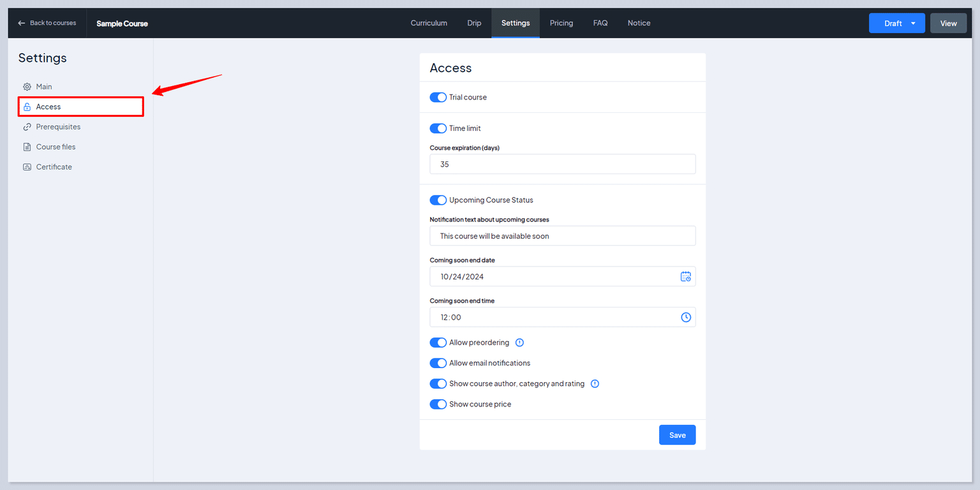Click the Prerequisites link icon
Screen dimensions: 980x490
coord(27,126)
